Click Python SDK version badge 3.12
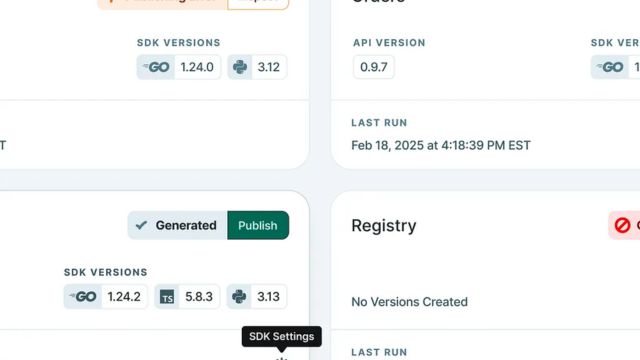 (x=257, y=67)
